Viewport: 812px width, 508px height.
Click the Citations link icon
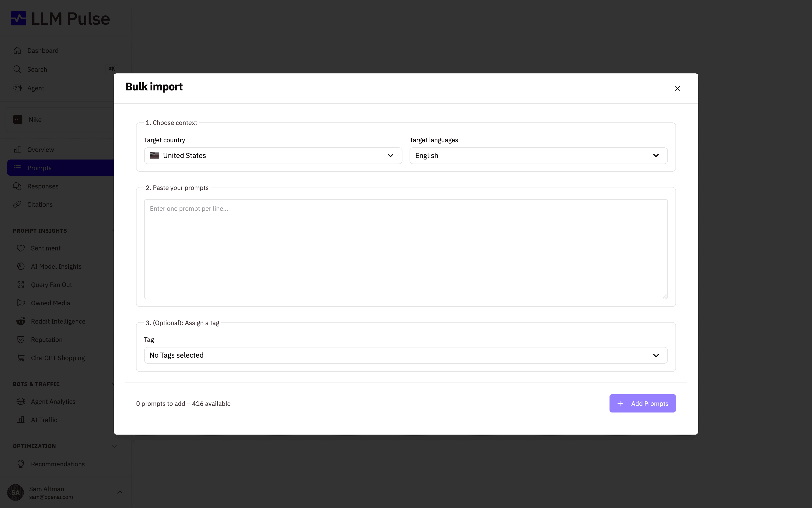coord(17,204)
